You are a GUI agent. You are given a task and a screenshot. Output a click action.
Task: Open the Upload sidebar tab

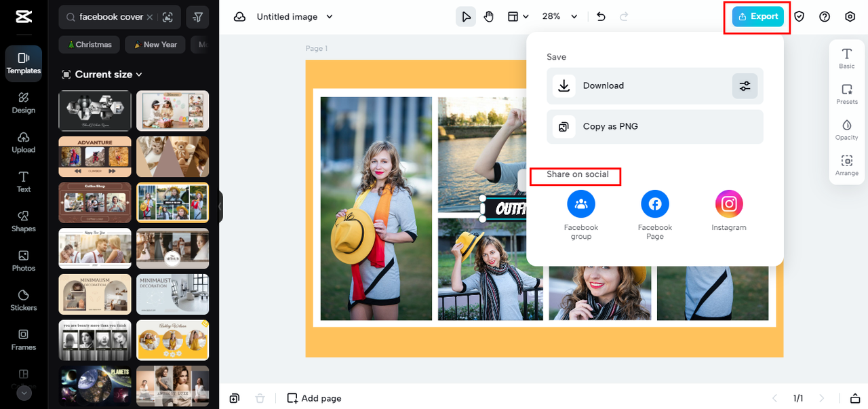click(x=24, y=142)
